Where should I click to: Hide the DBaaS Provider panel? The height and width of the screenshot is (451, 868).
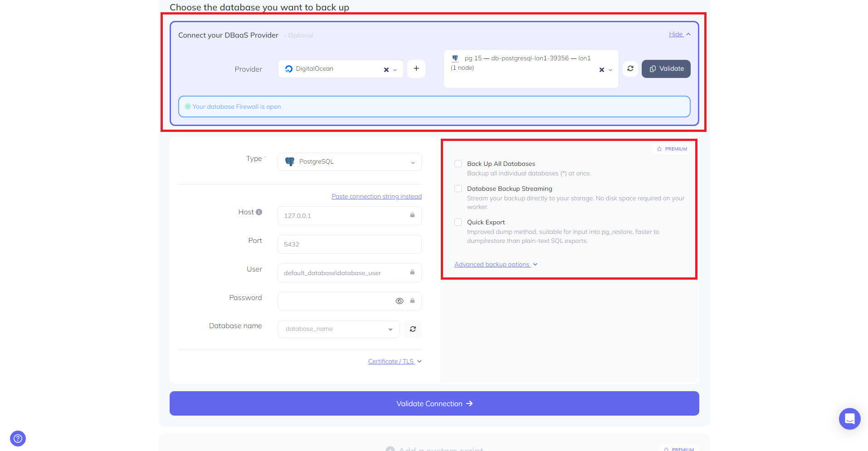click(679, 34)
